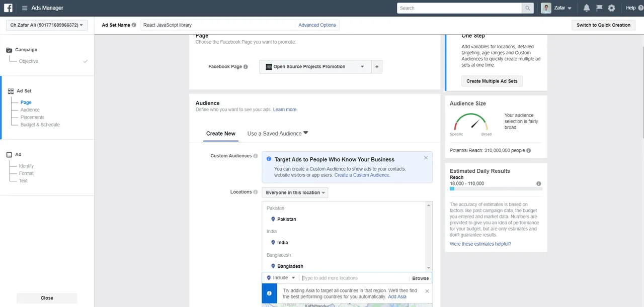
Task: Click the Bangladesh location pin icon
Action: [273, 266]
